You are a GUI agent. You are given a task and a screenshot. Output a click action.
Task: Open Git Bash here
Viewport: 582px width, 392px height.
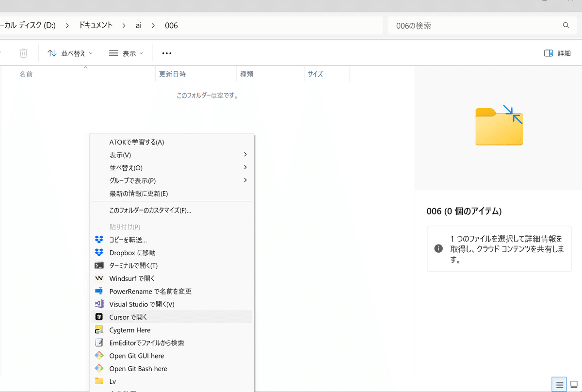click(x=138, y=368)
